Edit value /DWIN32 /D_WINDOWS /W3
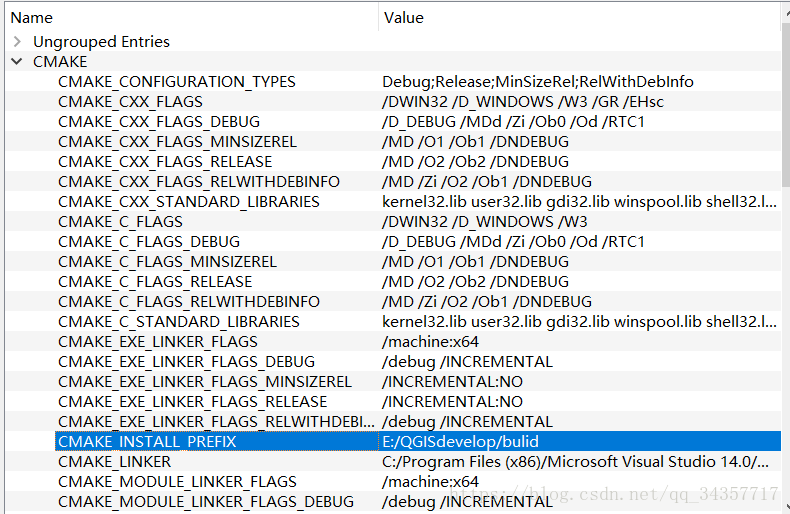Image resolution: width=790 pixels, height=514 pixels. tap(485, 222)
